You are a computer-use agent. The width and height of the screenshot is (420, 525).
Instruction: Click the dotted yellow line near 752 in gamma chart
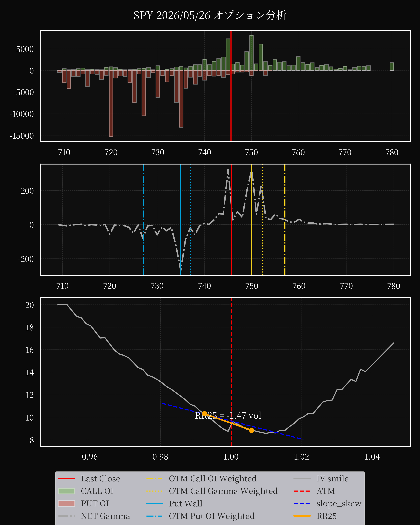point(263,220)
